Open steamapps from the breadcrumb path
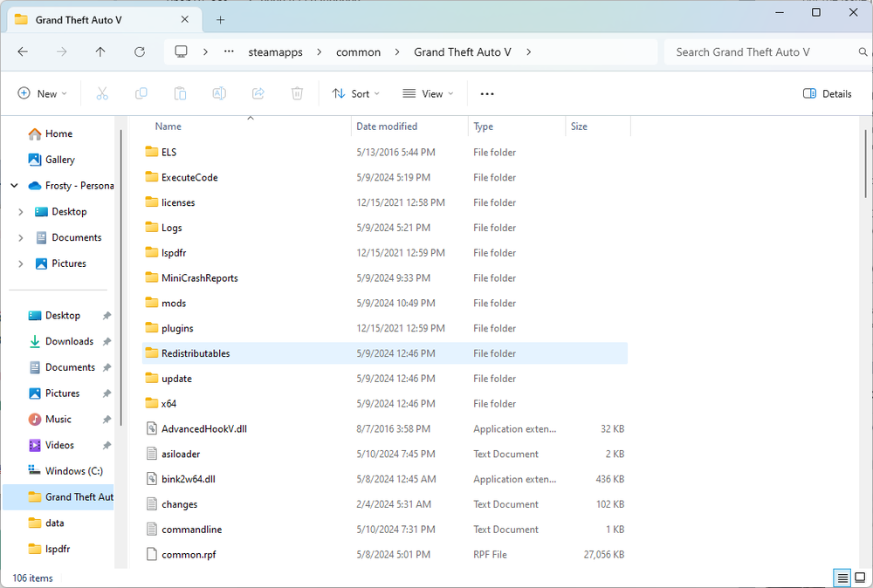 275,51
